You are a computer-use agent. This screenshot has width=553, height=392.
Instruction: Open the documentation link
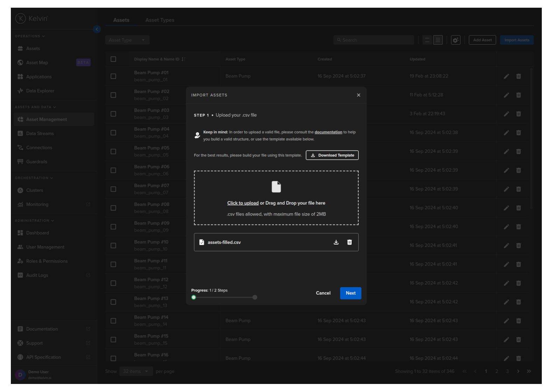tap(328, 132)
